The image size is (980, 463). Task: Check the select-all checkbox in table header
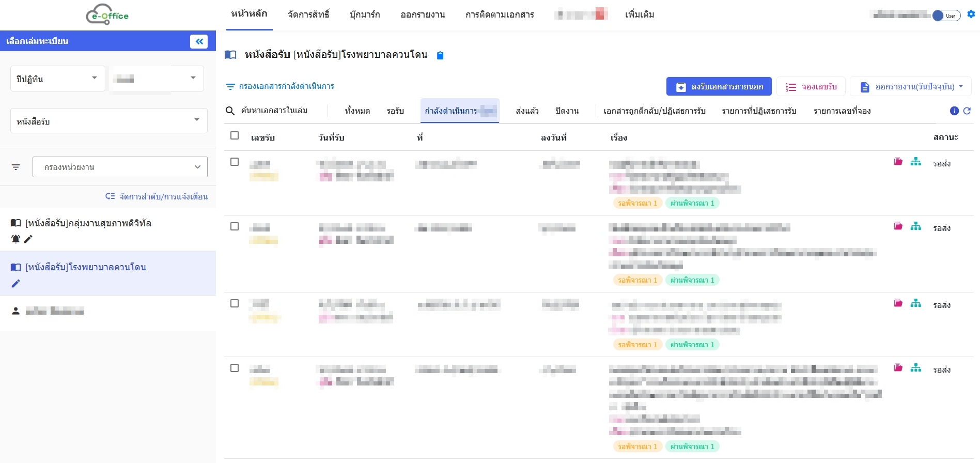click(x=235, y=135)
